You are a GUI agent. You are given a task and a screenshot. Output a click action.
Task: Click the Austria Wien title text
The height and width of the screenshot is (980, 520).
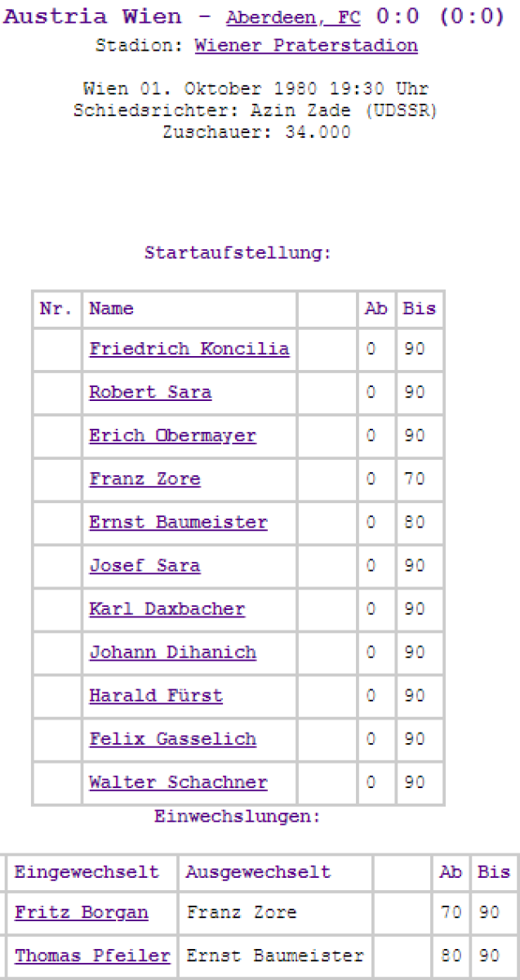pos(56,17)
